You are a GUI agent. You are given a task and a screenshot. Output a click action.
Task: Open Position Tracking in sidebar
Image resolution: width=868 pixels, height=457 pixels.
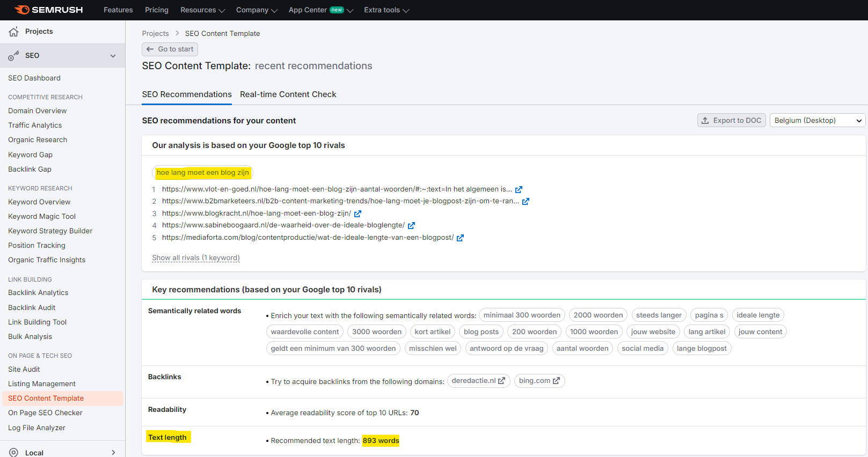(37, 246)
